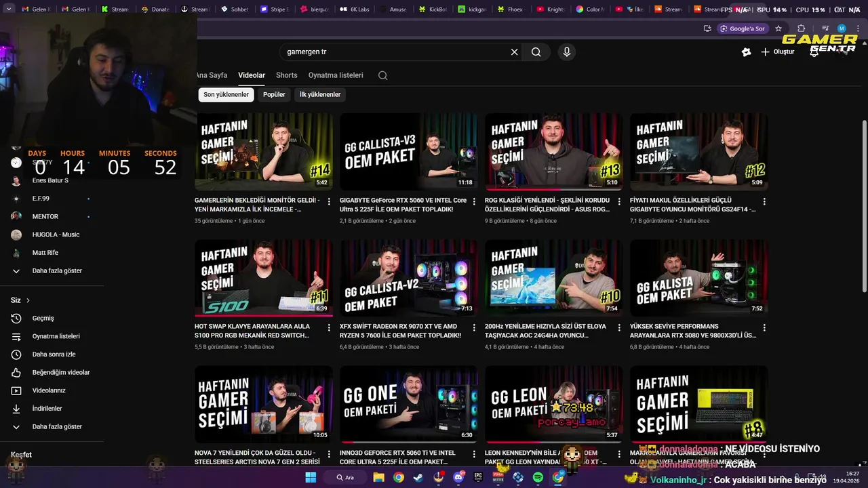Open options for GIGABYTE GeForce RTX 5060 video
Image resolution: width=868 pixels, height=488 pixels.
point(474,202)
